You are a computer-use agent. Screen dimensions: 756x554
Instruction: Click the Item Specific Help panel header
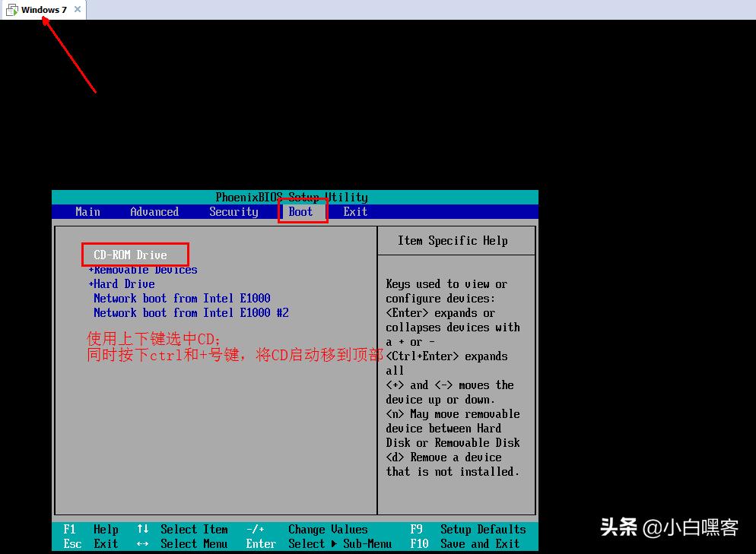455,240
